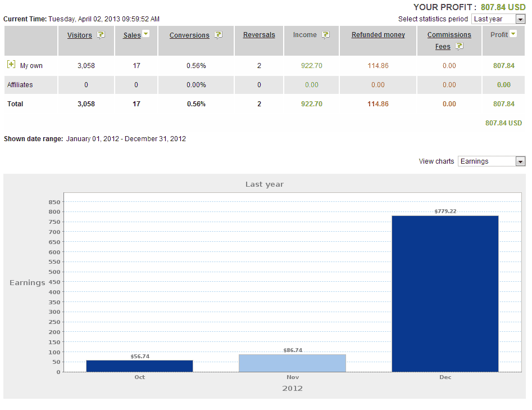Image resolution: width=532 pixels, height=410 pixels.
Task: Click the Income column header
Action: (x=304, y=35)
